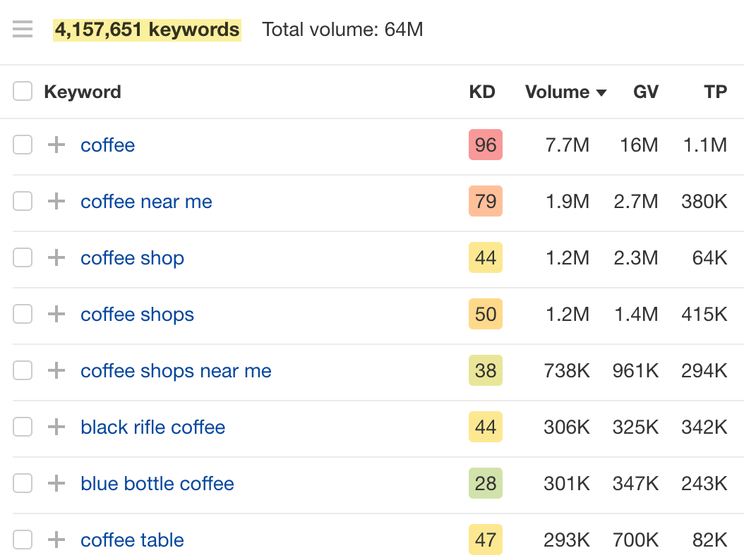Click plus icon beside blue bottle coffee

(x=56, y=484)
